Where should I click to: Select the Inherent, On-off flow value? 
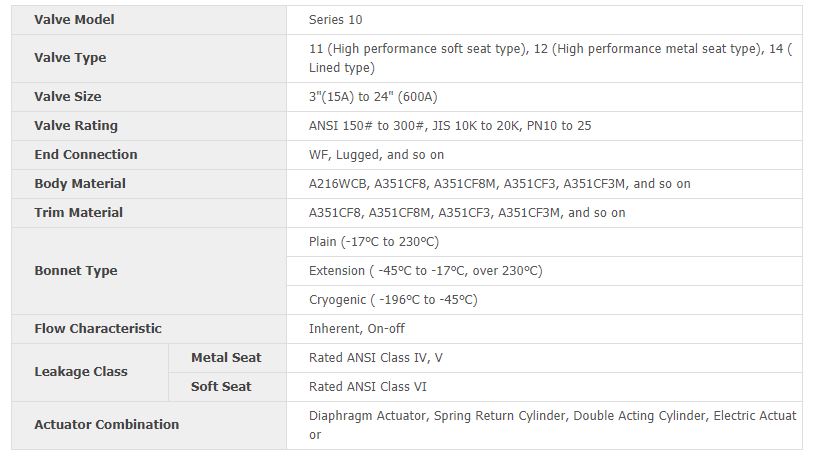pyautogui.click(x=357, y=329)
